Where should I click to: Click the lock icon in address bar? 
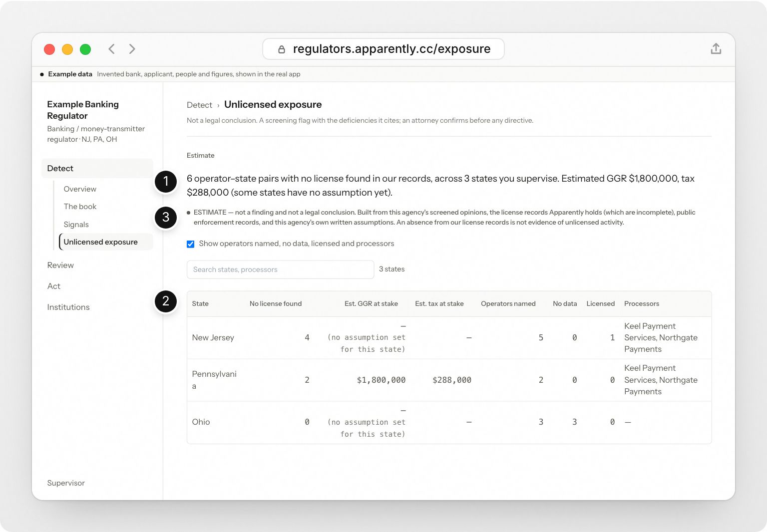pyautogui.click(x=282, y=49)
